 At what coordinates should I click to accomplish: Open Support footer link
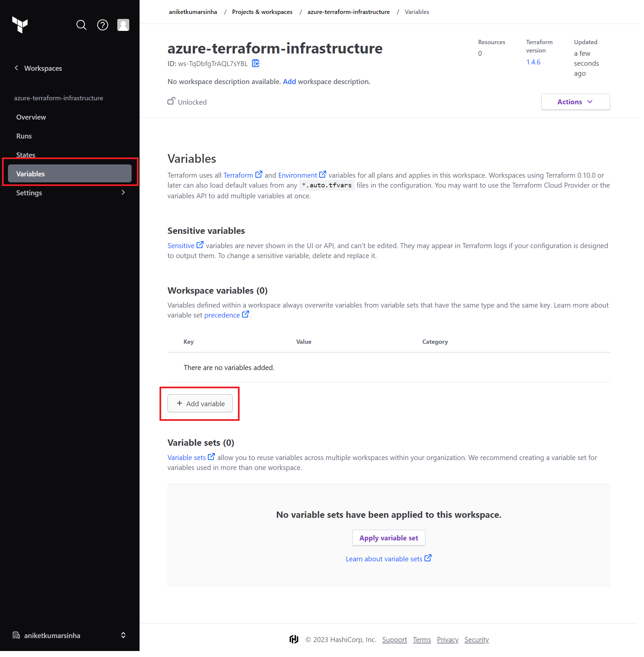click(395, 640)
